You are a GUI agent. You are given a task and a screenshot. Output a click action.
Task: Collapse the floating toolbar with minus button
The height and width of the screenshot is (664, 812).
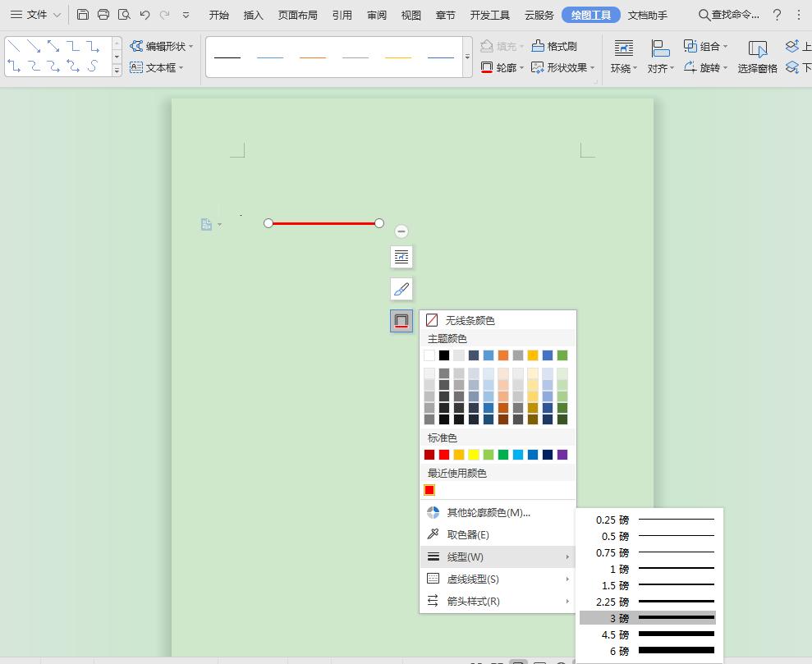click(x=401, y=231)
